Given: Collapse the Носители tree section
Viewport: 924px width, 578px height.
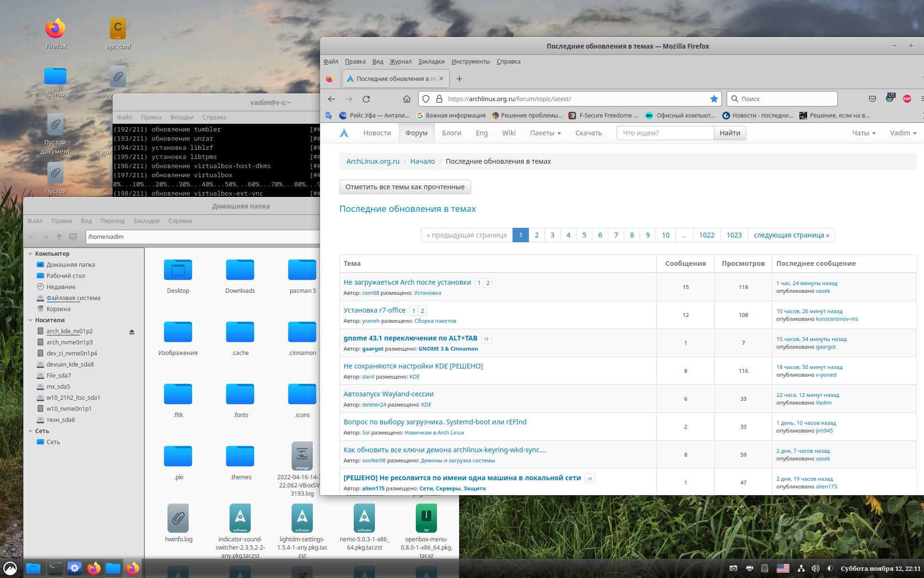Looking at the screenshot, I should click(x=31, y=320).
